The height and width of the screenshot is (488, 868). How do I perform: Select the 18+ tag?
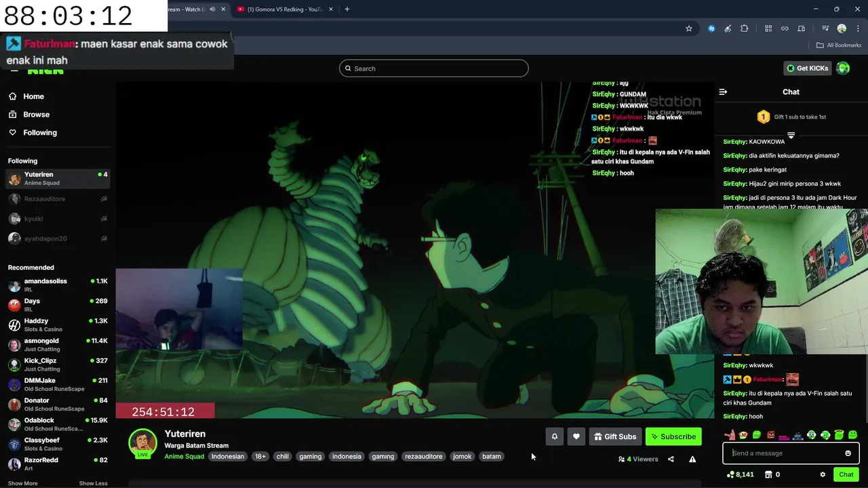260,456
